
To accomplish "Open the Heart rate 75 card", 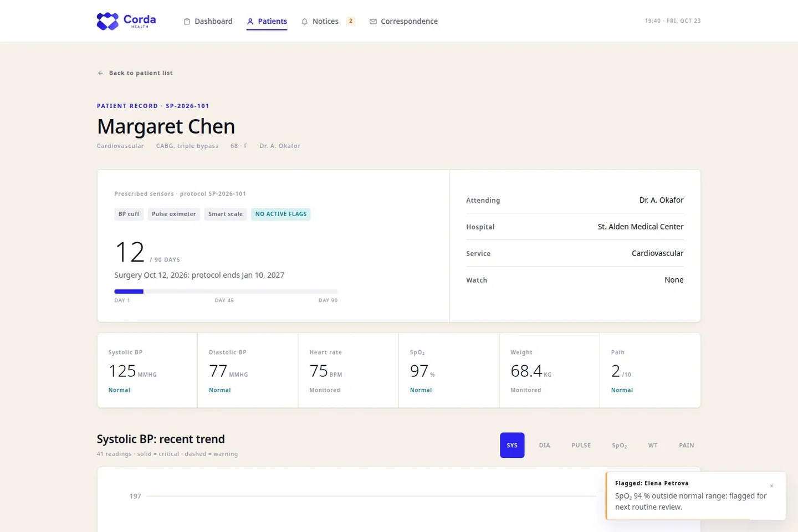I will tap(349, 370).
